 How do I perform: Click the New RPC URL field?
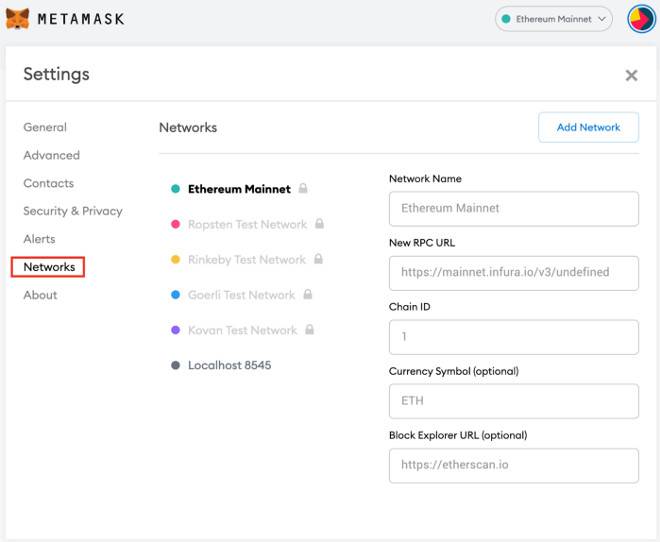514,273
